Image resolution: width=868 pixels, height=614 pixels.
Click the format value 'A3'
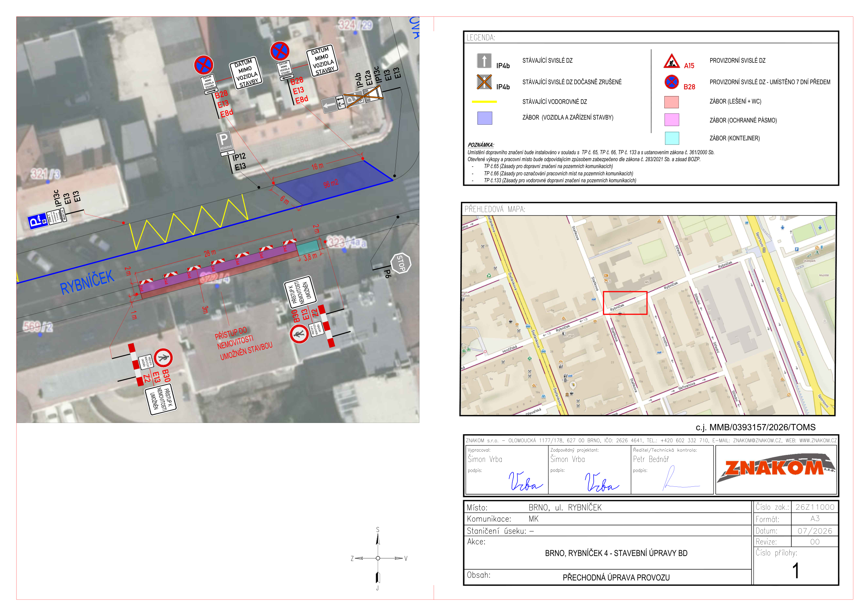point(815,518)
